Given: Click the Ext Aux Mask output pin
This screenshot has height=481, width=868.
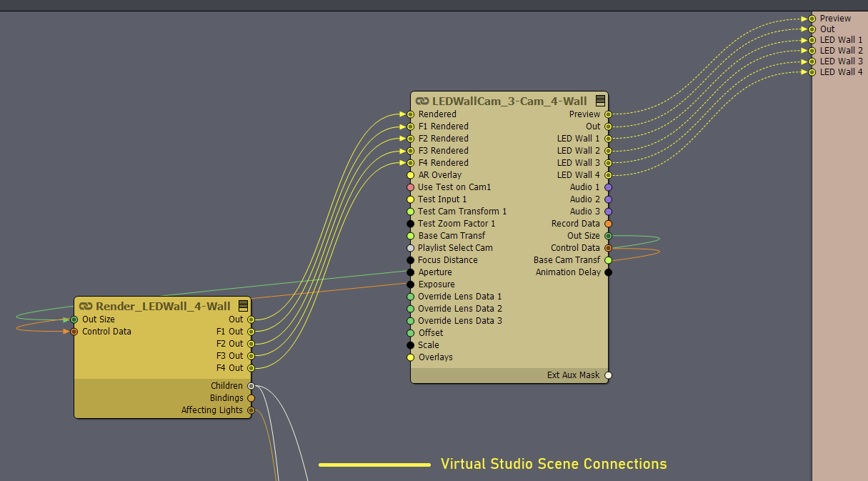Looking at the screenshot, I should 608,375.
